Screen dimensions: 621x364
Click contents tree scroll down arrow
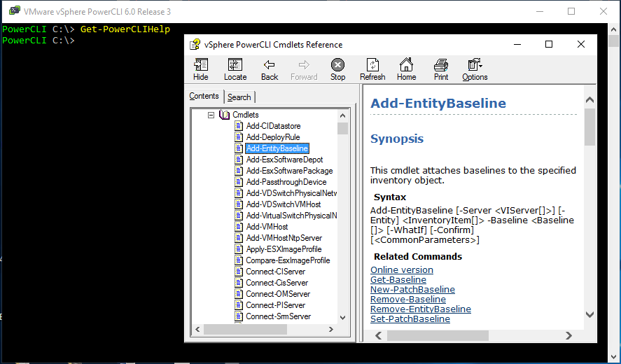pyautogui.click(x=342, y=318)
